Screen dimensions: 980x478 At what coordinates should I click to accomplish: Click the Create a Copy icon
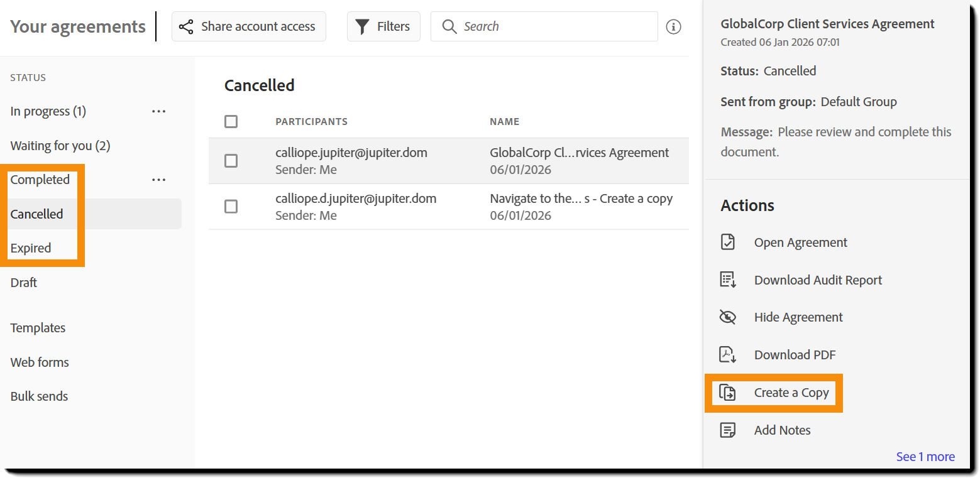pyautogui.click(x=728, y=392)
